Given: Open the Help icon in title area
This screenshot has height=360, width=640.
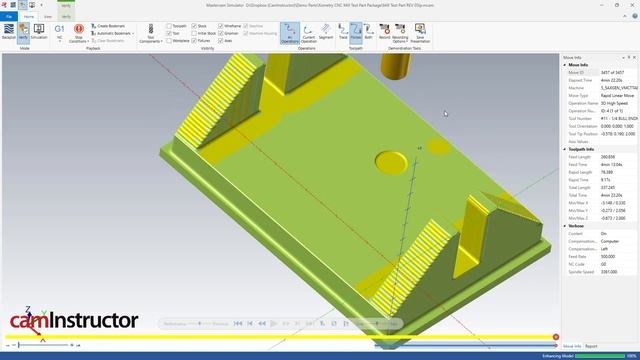Looking at the screenshot, I should 635,16.
